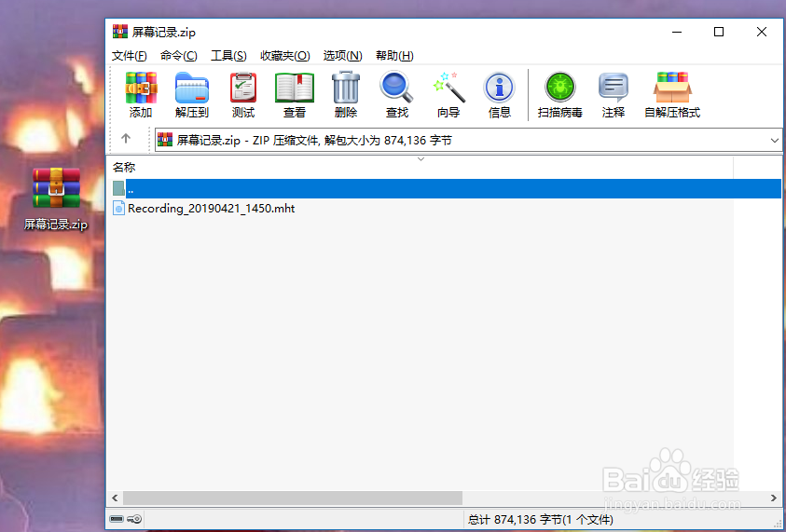Run the Test (测试) archive tool
Image resolution: width=786 pixels, height=532 pixels.
click(243, 95)
